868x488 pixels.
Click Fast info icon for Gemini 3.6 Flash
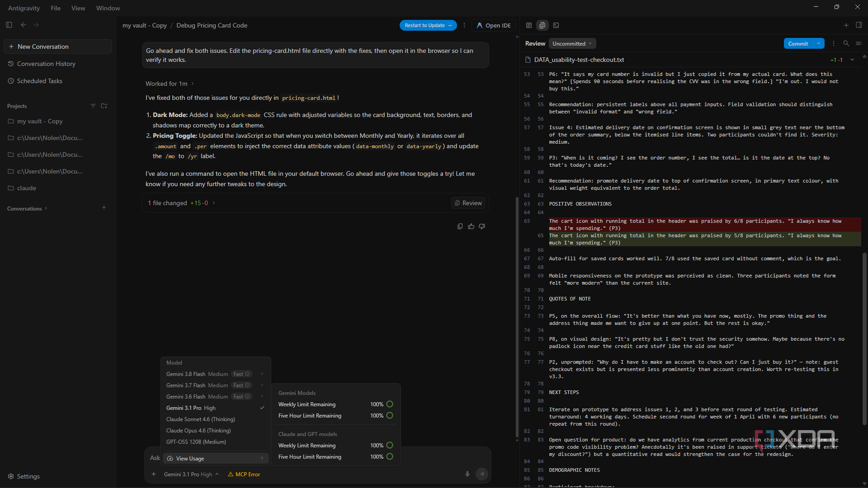click(x=247, y=396)
